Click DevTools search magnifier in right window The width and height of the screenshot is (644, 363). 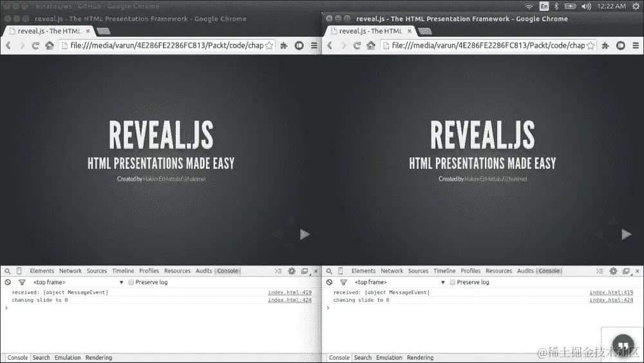click(329, 271)
